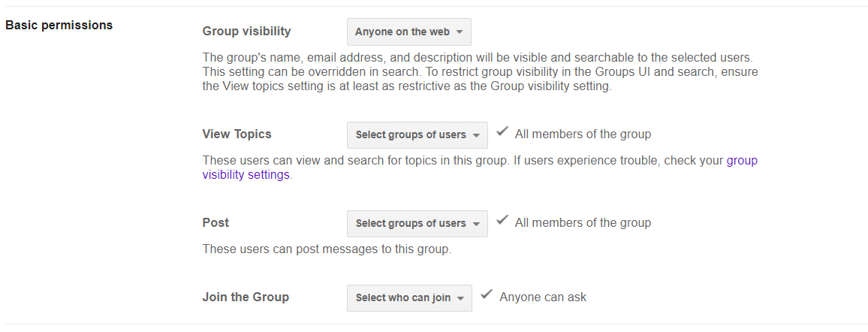Select the 'View Topics' setting label
The width and height of the screenshot is (868, 332).
click(237, 134)
